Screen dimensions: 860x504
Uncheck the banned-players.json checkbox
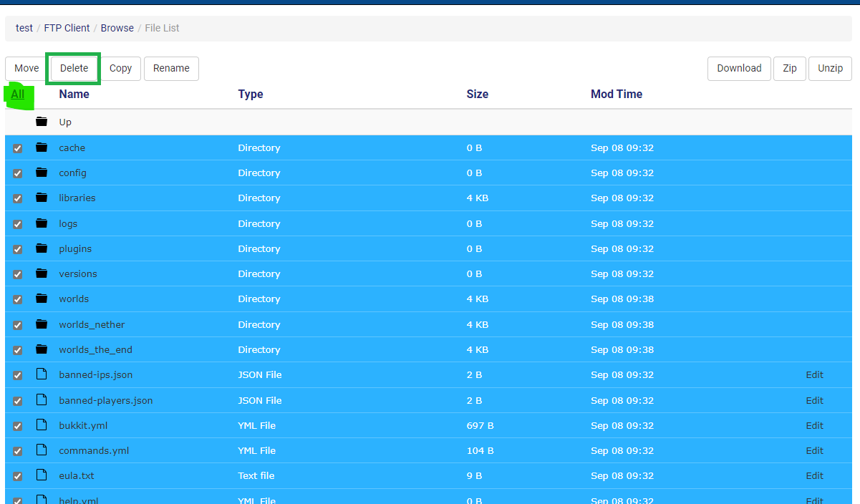point(18,401)
